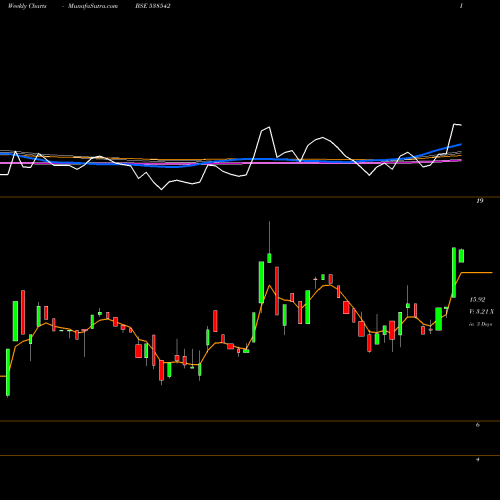This screenshot has height=500, width=500.
Task: Click the tallest green candle before the peak
Action: pyautogui.click(x=261, y=282)
